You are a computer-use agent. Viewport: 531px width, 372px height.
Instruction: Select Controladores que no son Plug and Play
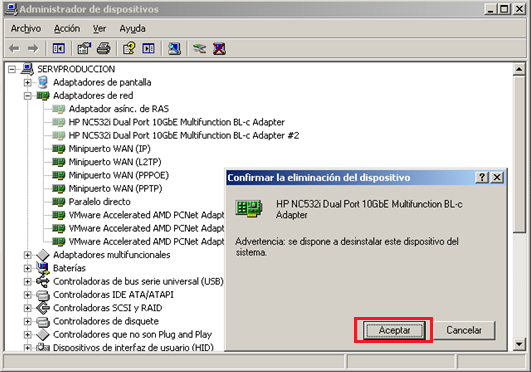[132, 335]
